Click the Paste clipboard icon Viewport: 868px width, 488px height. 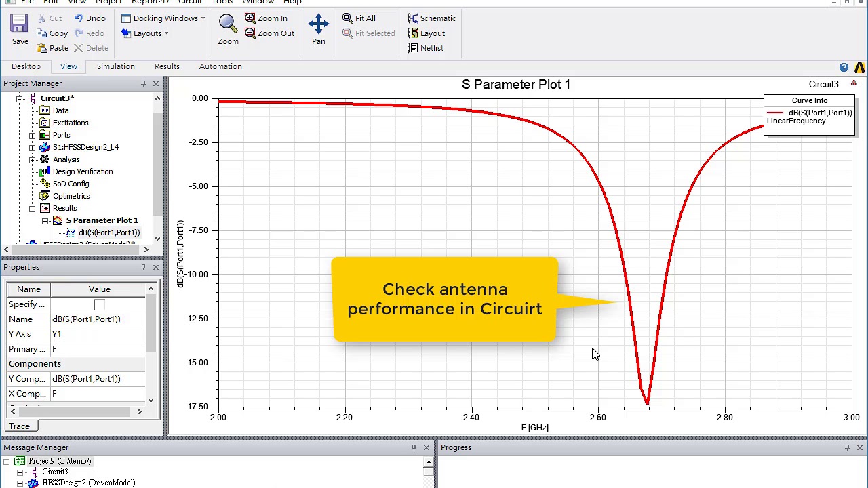(42, 48)
